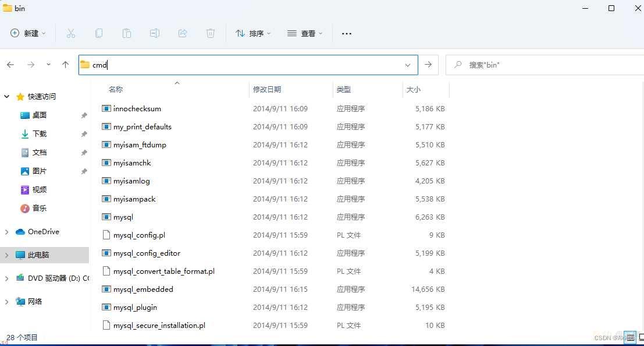Screen dimensions: 644x346
Task: Expand the address bar history dropdown
Action: pyautogui.click(x=407, y=65)
